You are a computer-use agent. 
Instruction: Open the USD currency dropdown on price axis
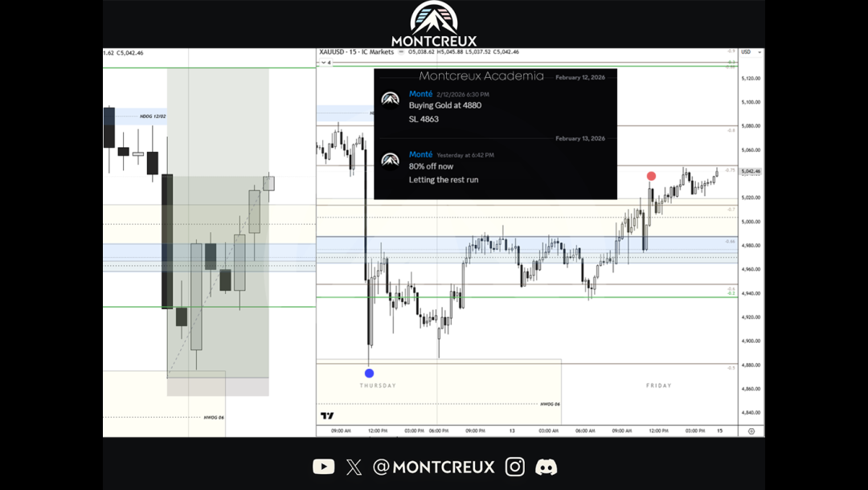click(751, 52)
